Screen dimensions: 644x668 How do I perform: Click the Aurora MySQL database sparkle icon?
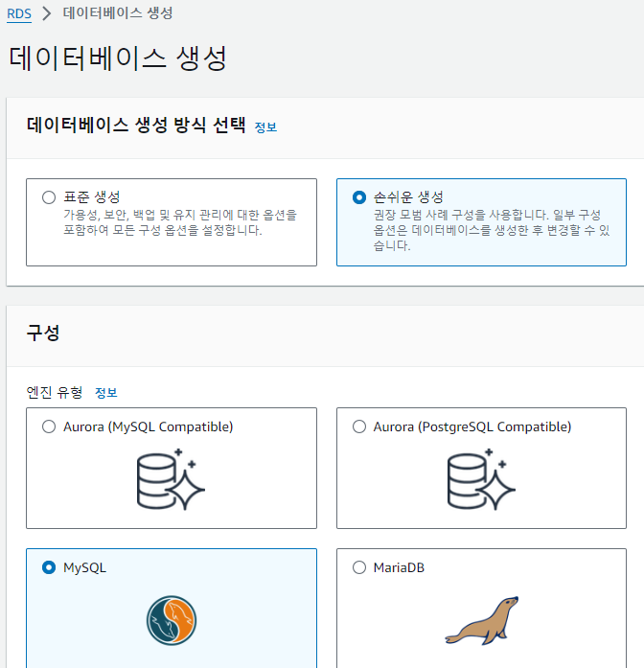tap(171, 479)
